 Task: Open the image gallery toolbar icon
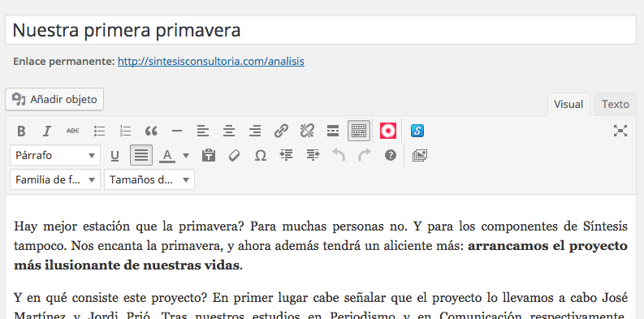click(x=419, y=155)
